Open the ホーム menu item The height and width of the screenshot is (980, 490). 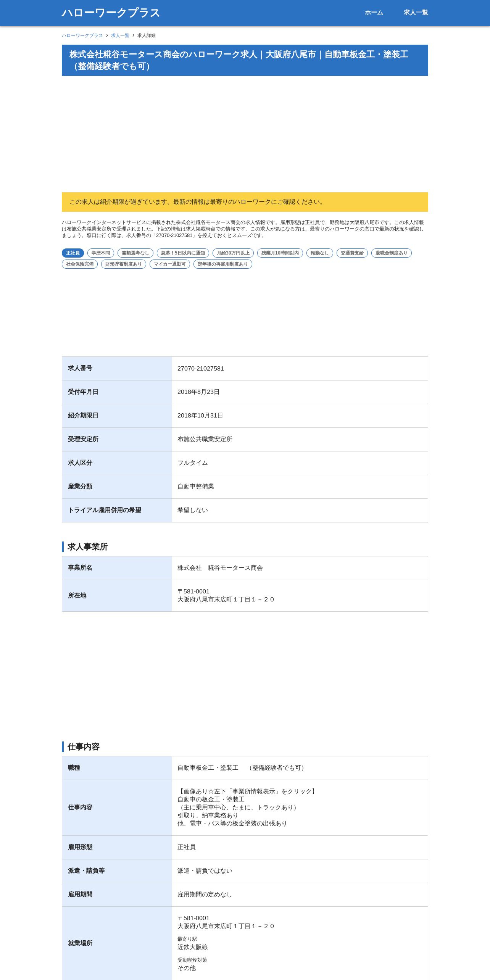click(x=374, y=13)
